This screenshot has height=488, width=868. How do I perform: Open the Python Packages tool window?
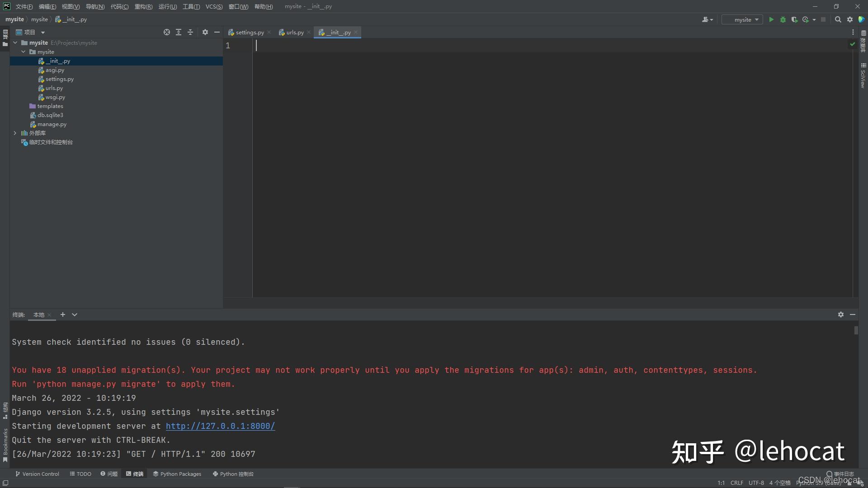point(177,474)
